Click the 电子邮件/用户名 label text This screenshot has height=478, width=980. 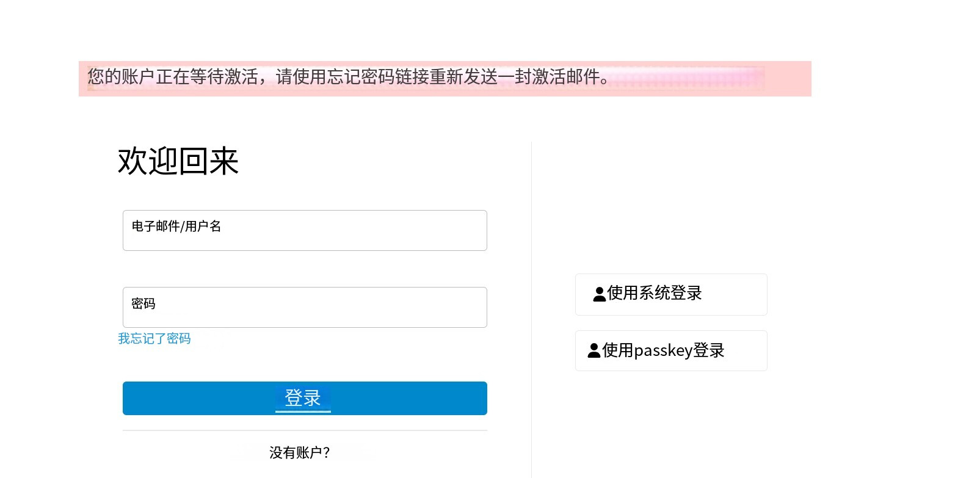176,226
